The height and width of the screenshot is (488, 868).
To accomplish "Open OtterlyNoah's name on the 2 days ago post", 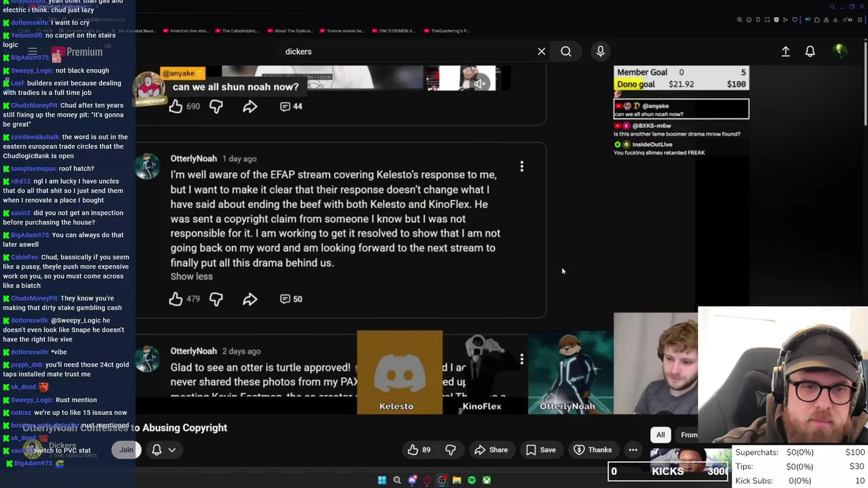I will point(193,351).
